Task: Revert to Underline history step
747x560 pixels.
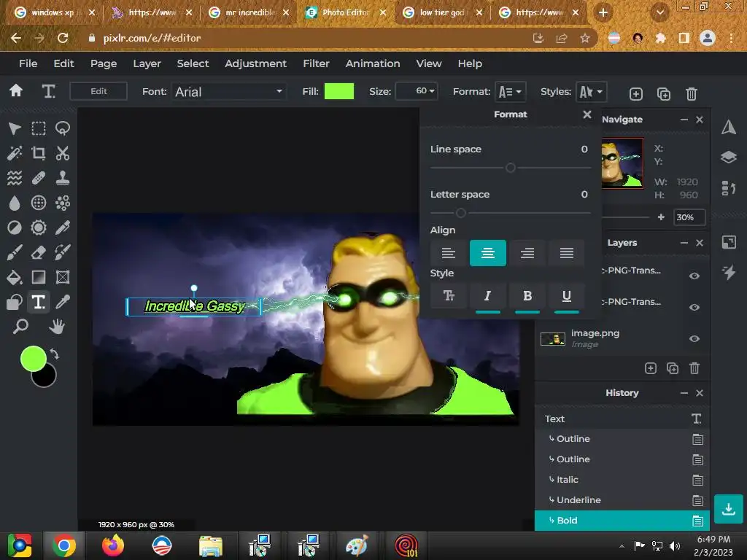Action: pyautogui.click(x=622, y=500)
